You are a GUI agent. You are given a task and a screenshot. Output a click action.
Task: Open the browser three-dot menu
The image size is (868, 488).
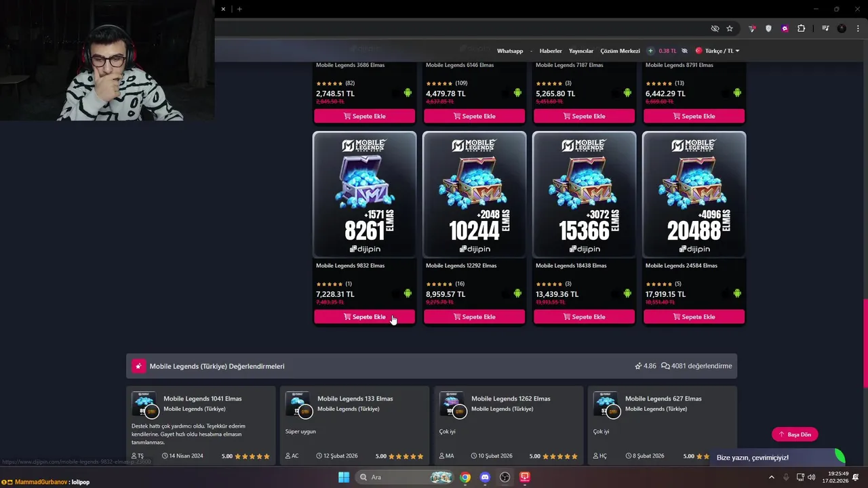[858, 28]
